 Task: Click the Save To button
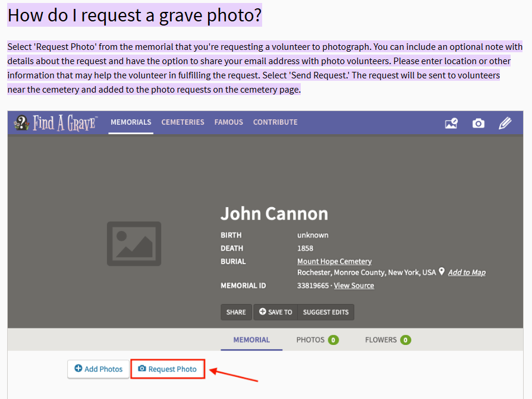tap(276, 312)
